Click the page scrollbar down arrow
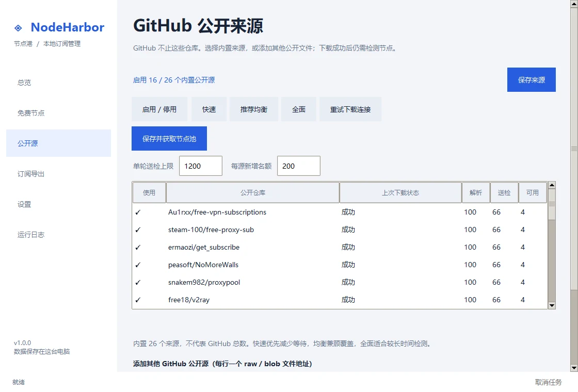Image resolution: width=578 pixels, height=392 pixels. pyautogui.click(x=574, y=368)
